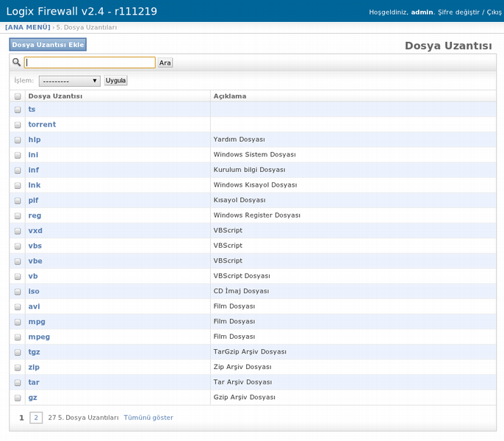
Task: Open the mpeg extension entry
Action: coord(39,337)
